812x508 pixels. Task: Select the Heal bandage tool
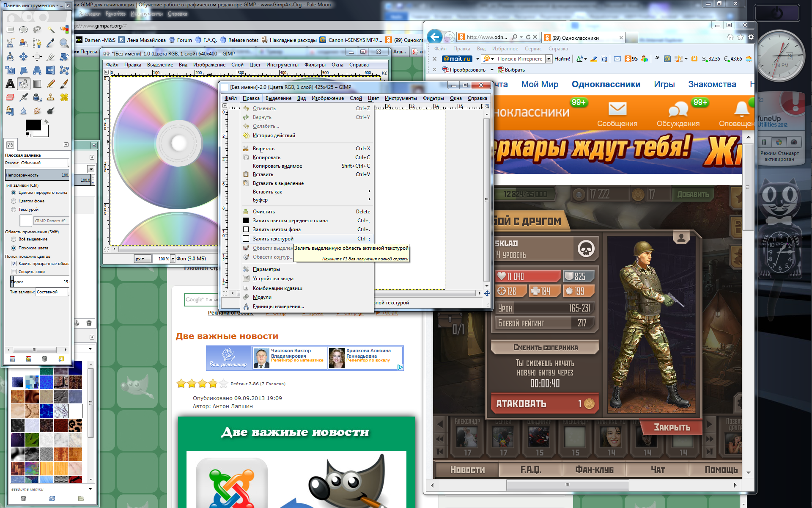click(64, 97)
